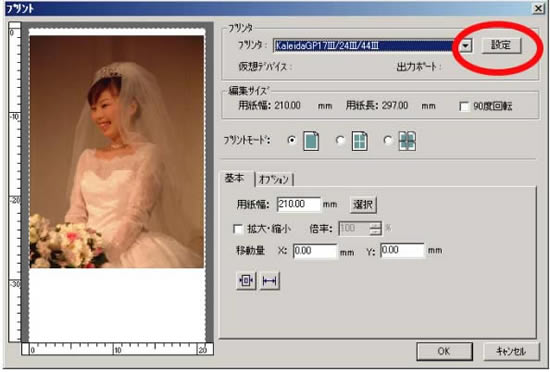Screen dimensions: 550x372
Task: Click the 設定 printer settings button
Action: pyautogui.click(x=501, y=45)
